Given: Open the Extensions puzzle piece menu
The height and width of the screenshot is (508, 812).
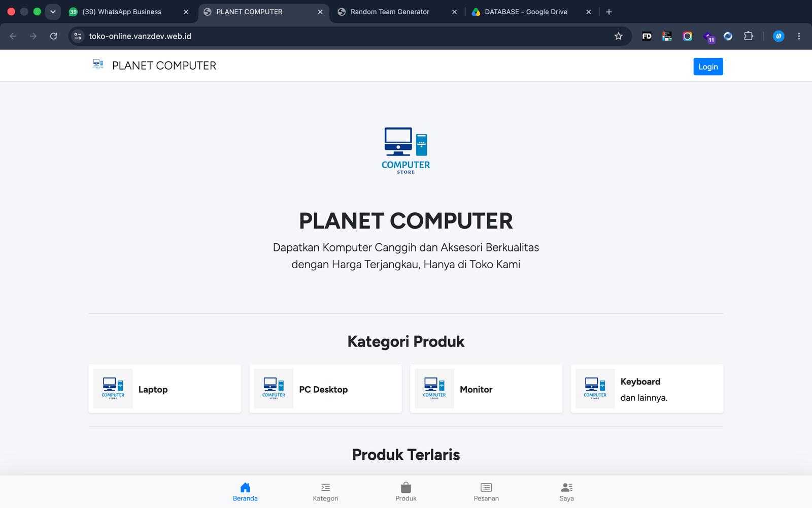Looking at the screenshot, I should tap(748, 36).
